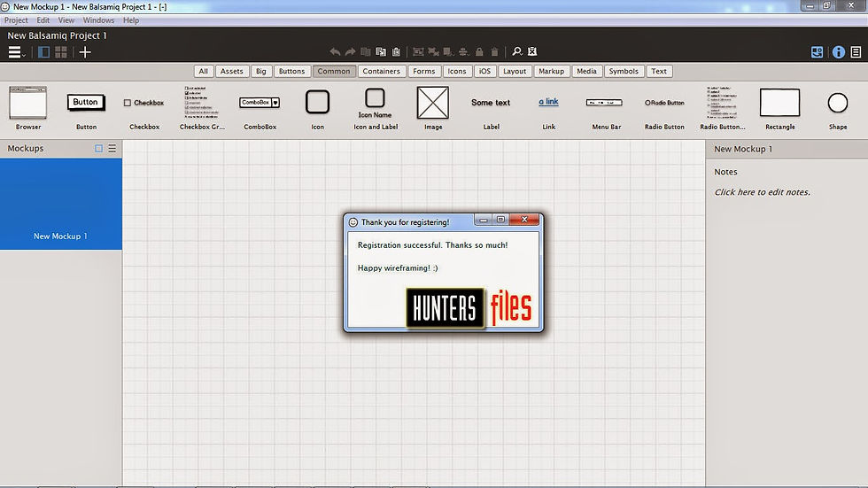Click the Duplicate toolbar icon
The height and width of the screenshot is (488, 868).
point(381,51)
